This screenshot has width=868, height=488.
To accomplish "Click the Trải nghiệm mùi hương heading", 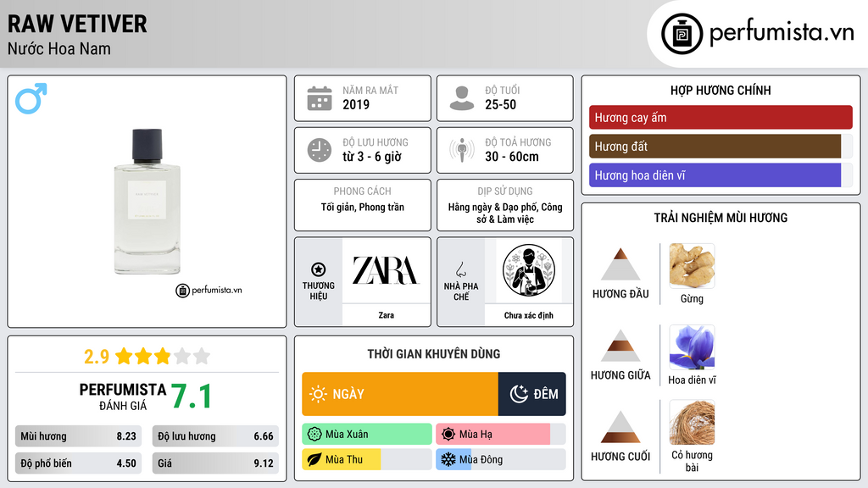I will coord(721,218).
